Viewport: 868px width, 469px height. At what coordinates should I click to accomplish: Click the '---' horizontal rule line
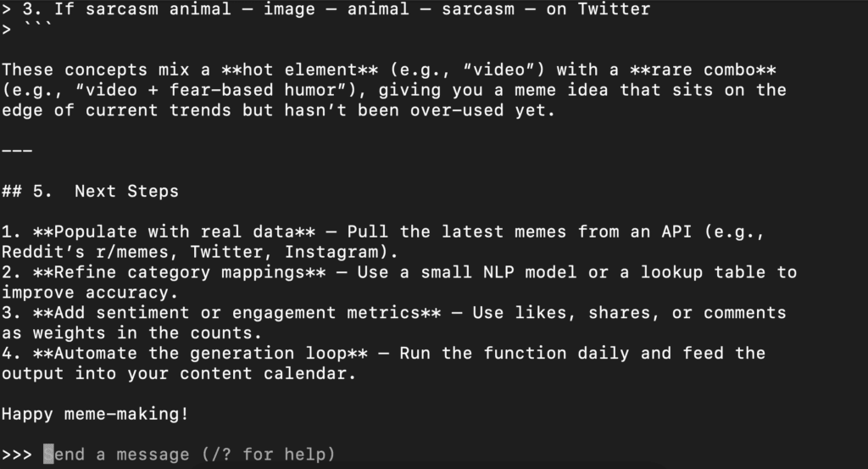[x=17, y=151]
